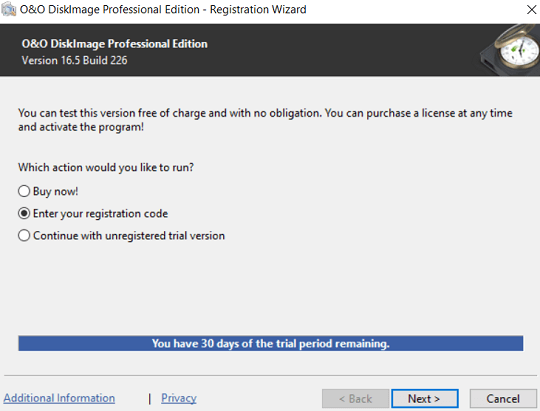
Task: Select the "Buy now!" radio button
Action: (x=24, y=191)
